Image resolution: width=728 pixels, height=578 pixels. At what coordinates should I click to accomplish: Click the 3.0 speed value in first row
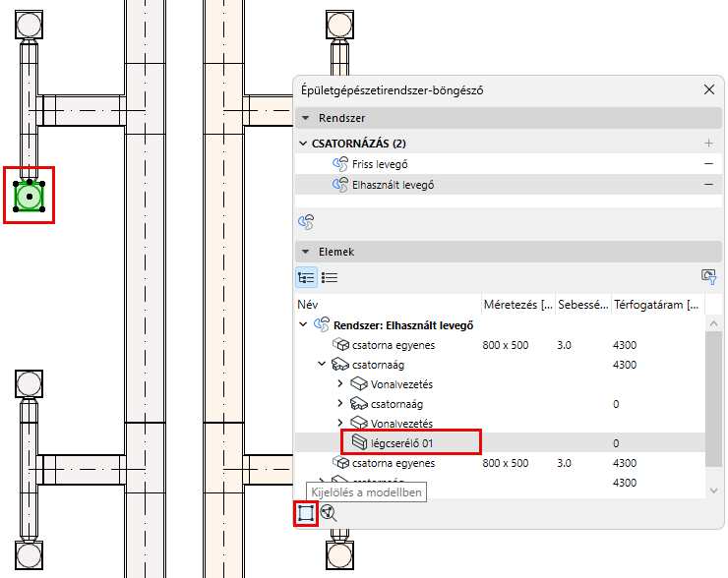coord(564,345)
